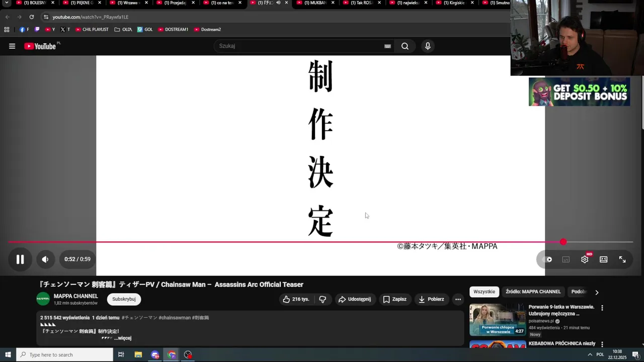Go back with the browser back arrow
Screen dimensions: 644x362
click(7, 17)
